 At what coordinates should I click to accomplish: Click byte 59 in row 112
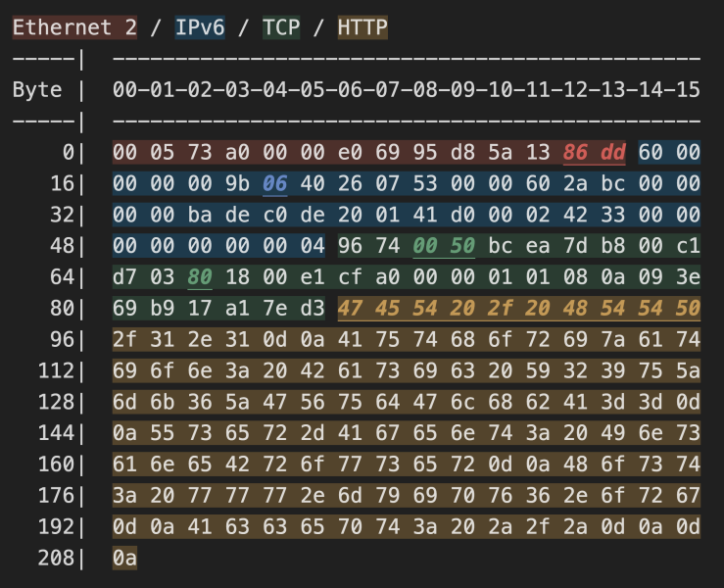[x=538, y=370]
